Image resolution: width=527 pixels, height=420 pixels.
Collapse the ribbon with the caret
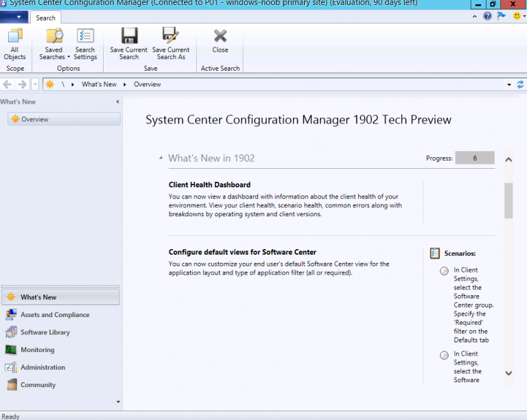[x=475, y=16]
